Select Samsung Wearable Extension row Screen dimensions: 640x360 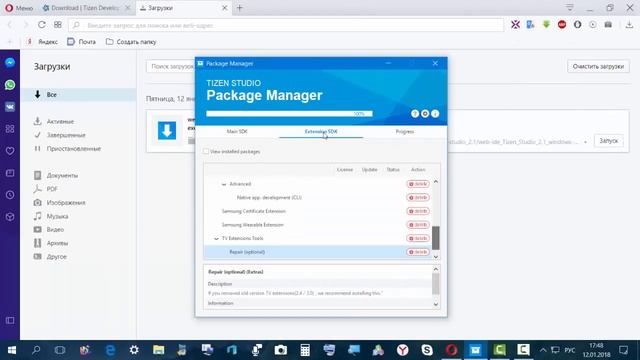pyautogui.click(x=318, y=225)
